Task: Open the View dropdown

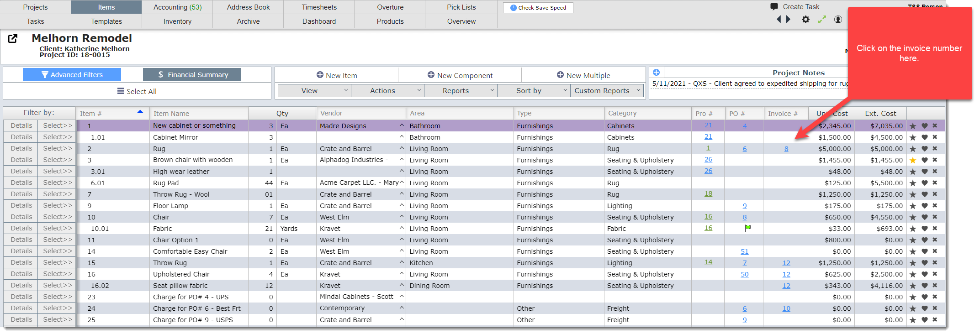Action: point(314,90)
